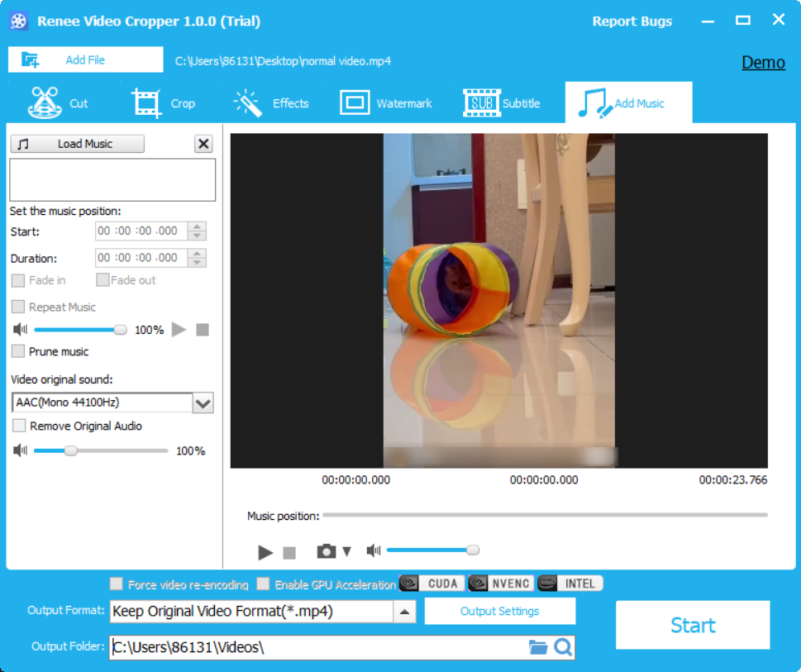Play the music preview in left panel
Image resolution: width=801 pixels, height=672 pixels.
179,330
